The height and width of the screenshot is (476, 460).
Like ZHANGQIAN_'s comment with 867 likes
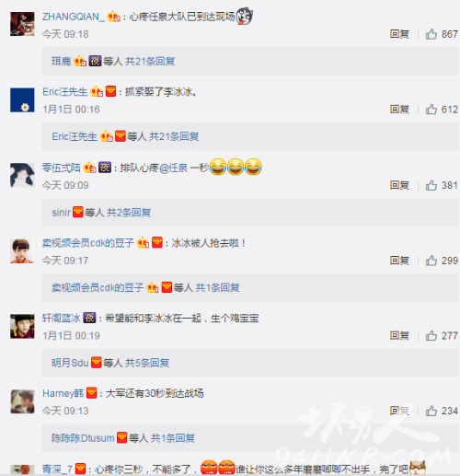click(431, 34)
